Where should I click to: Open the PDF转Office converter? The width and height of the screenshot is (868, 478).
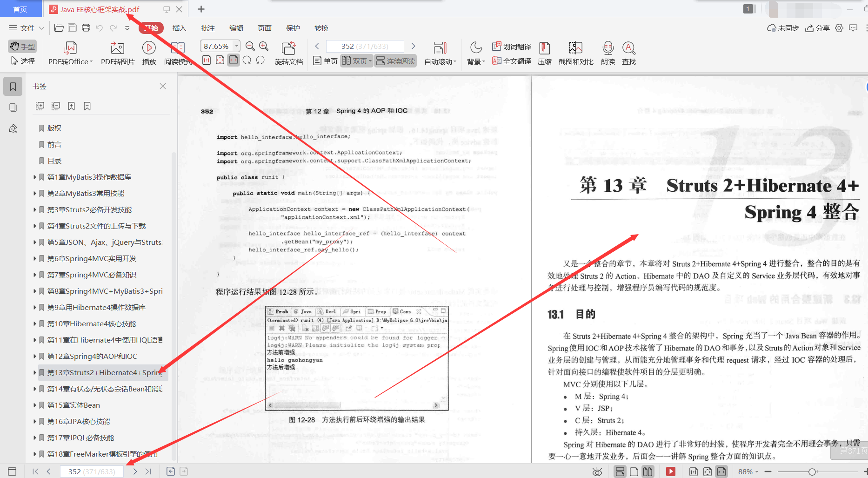70,53
